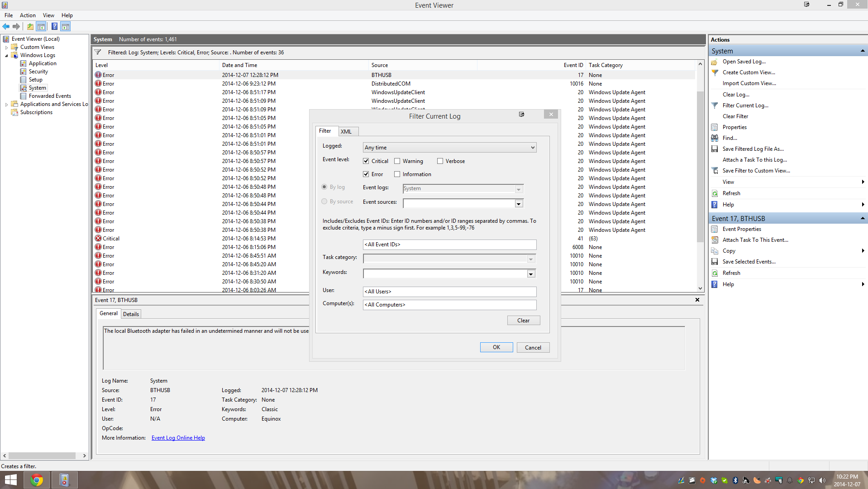Expand Applications and Services Logs node
868x489 pixels.
[6, 105]
